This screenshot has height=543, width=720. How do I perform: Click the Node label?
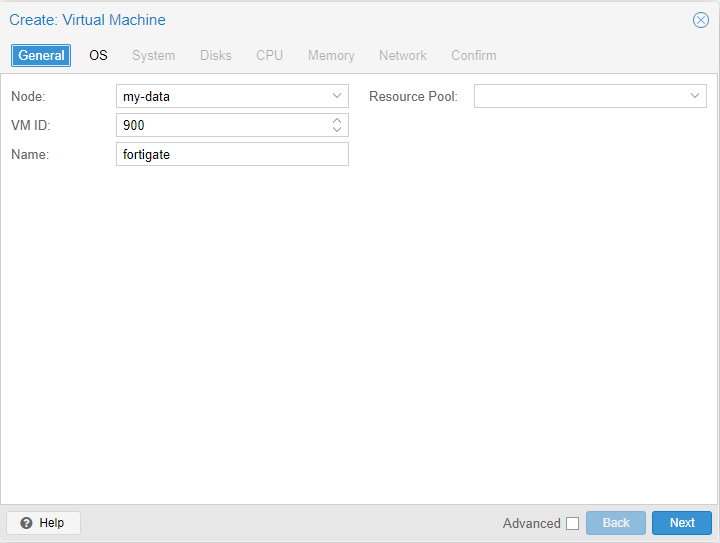(28, 96)
